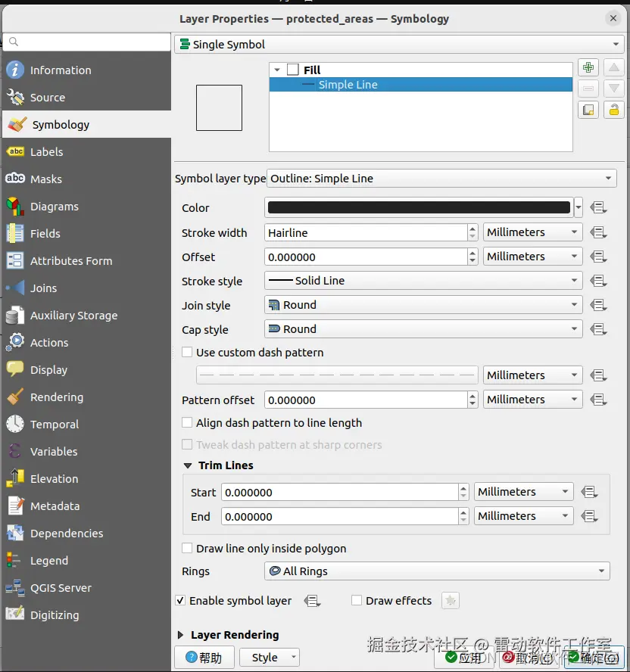Image resolution: width=630 pixels, height=672 pixels.
Task: Open data-defined override for Offset
Action: point(598,257)
